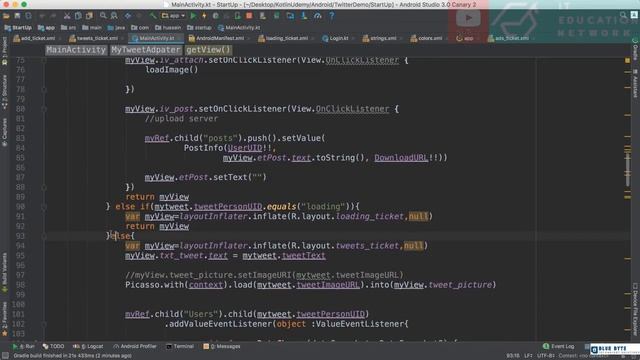Click the Make Project hammer icon
640x360 pixels.
(x=153, y=16)
